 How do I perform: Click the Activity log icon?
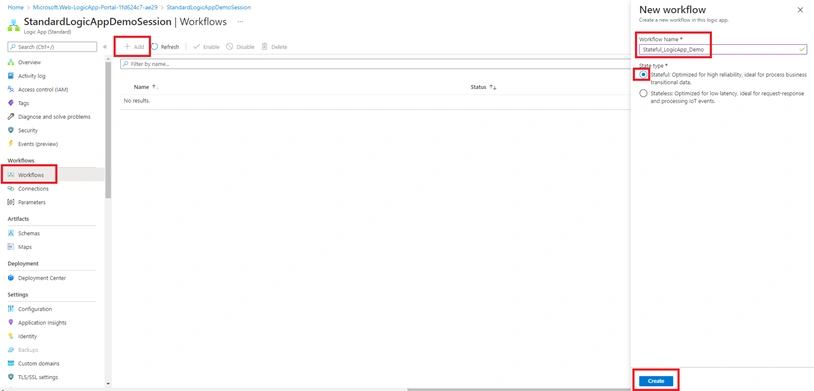(x=11, y=76)
